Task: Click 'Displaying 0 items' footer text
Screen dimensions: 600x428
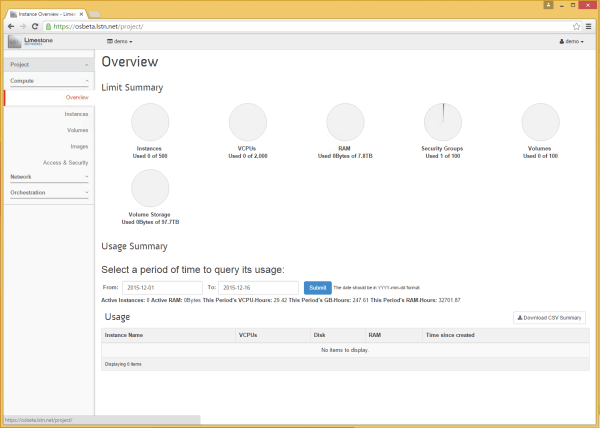Action: point(123,364)
